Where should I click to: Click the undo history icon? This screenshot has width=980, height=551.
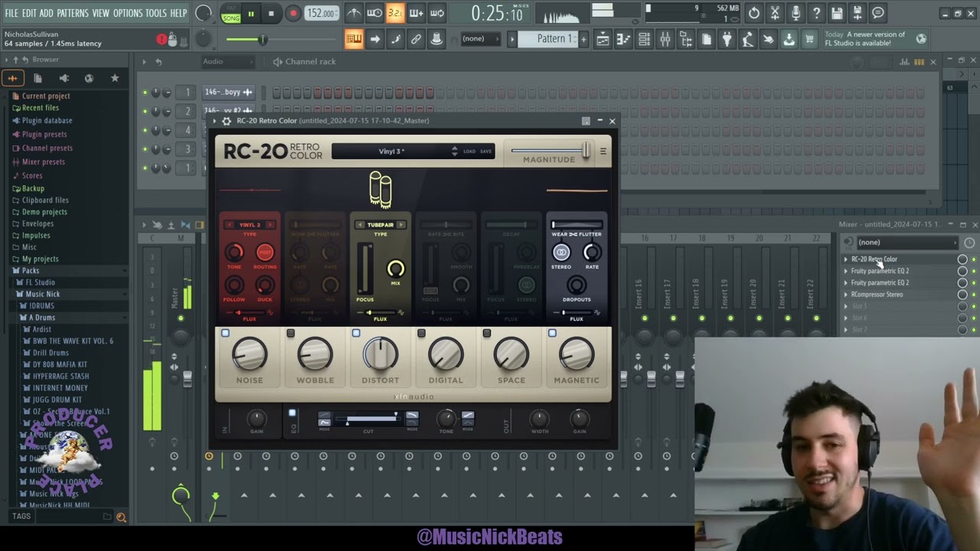coord(754,13)
